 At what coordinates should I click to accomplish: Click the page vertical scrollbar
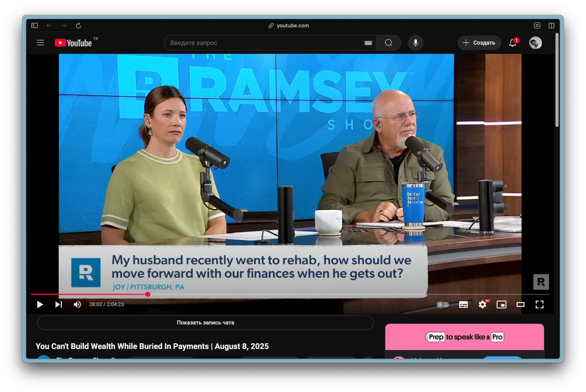coord(557,80)
